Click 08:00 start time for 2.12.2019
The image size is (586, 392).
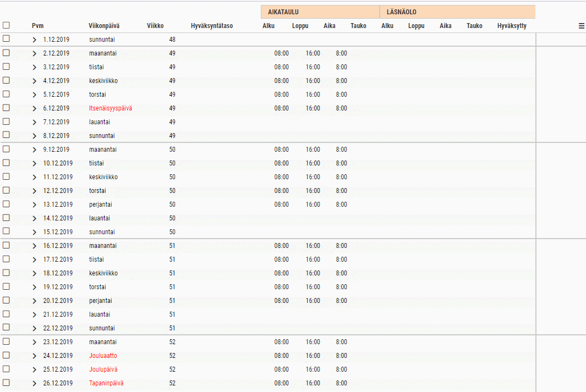click(281, 53)
